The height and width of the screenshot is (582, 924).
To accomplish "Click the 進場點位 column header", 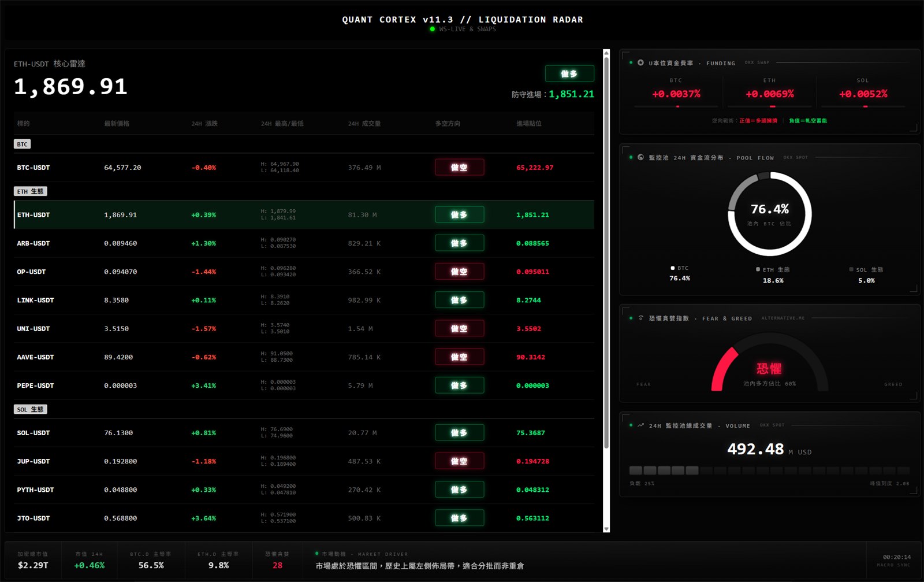I will pos(529,124).
